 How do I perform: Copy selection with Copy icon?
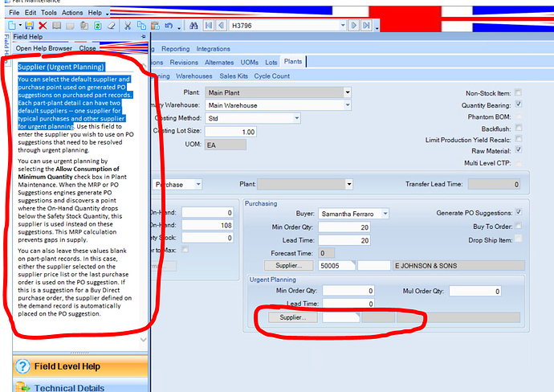[x=141, y=26]
